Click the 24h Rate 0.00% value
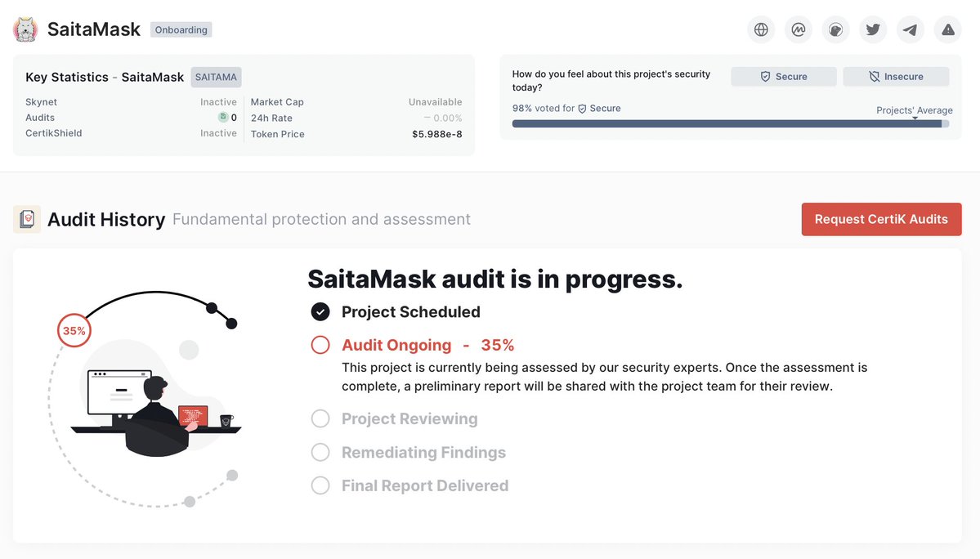This screenshot has width=980, height=559. coord(443,118)
